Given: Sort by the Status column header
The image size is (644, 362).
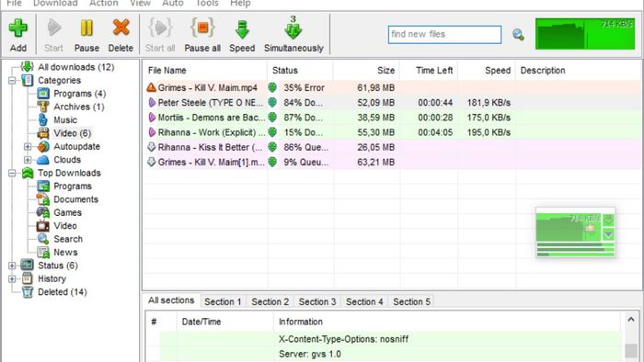Looking at the screenshot, I should (300, 71).
